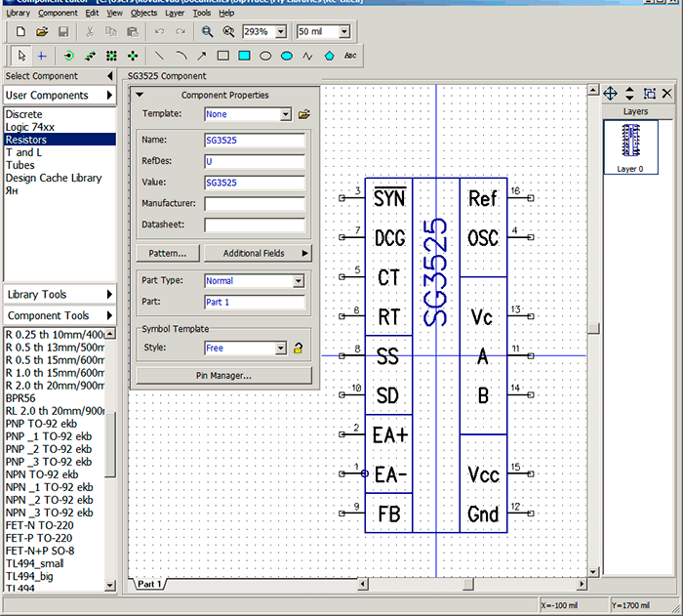Toggle the symbol style lock icon
Viewport: 683px width, 616px height.
pos(298,348)
